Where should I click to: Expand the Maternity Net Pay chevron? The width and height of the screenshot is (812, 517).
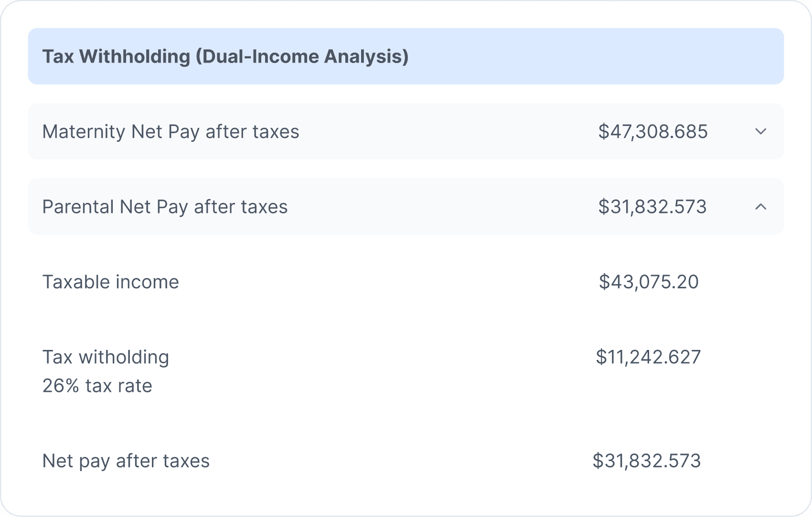760,131
